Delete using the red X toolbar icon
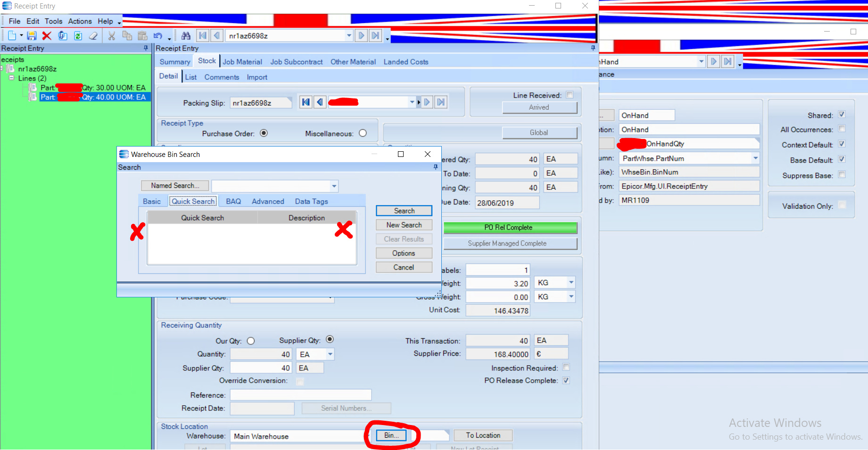Image resolution: width=868 pixels, height=450 pixels. tap(47, 36)
